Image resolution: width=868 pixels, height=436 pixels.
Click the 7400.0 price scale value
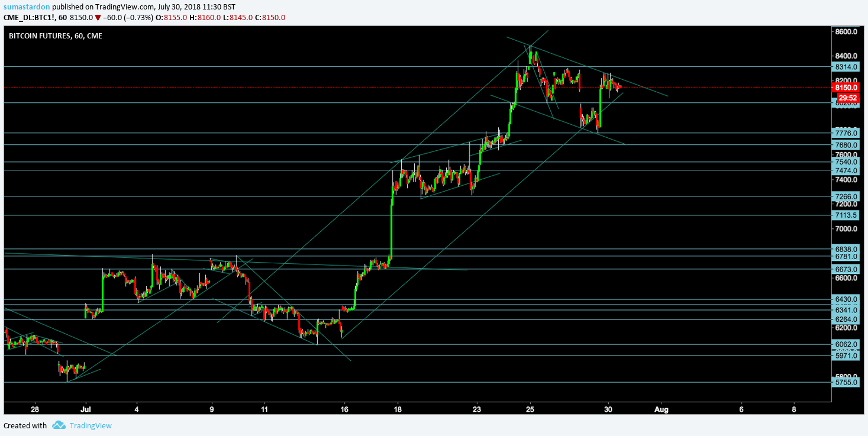[x=846, y=179]
